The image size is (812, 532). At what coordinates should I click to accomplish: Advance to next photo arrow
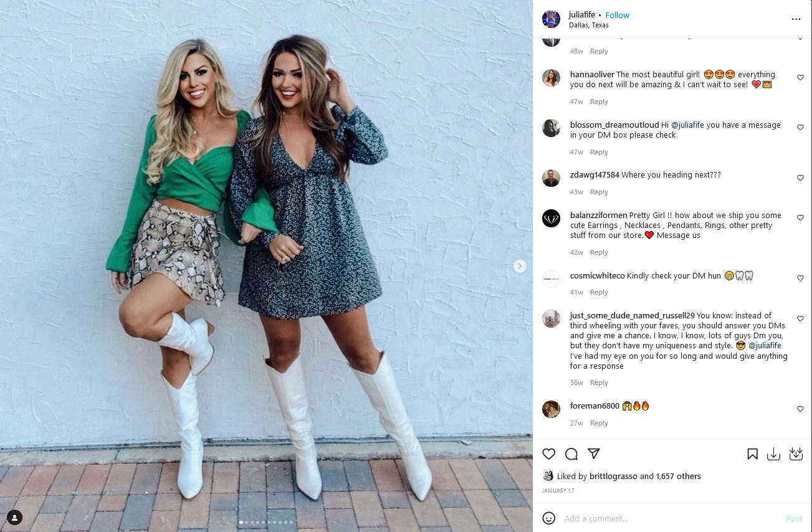click(x=520, y=266)
